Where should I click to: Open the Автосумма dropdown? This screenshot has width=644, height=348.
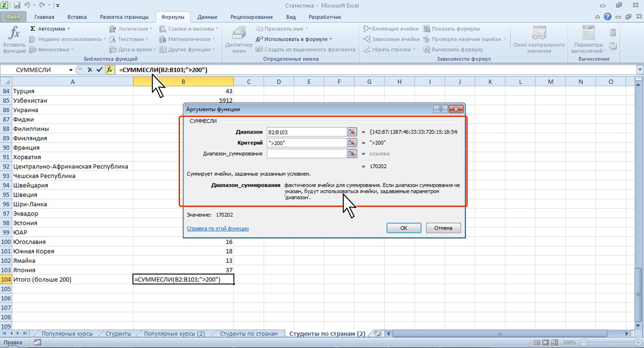click(50, 29)
